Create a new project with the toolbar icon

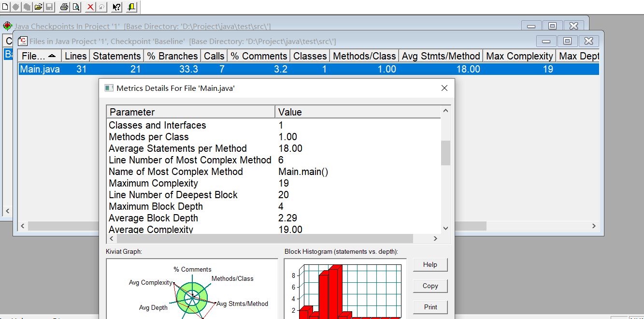tap(5, 7)
